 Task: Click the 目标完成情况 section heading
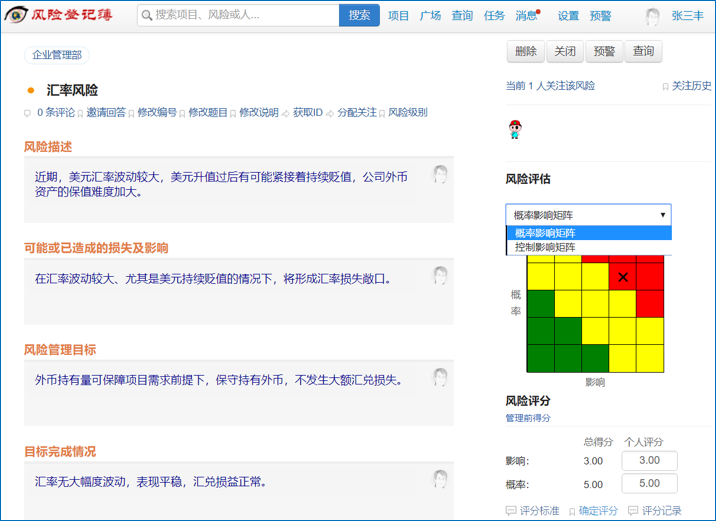[x=60, y=452]
